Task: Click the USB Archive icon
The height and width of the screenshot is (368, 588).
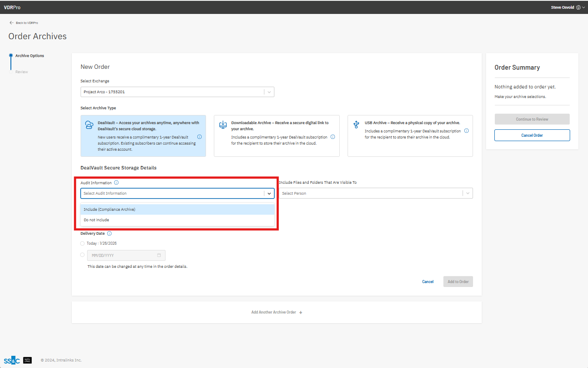Action: [357, 125]
